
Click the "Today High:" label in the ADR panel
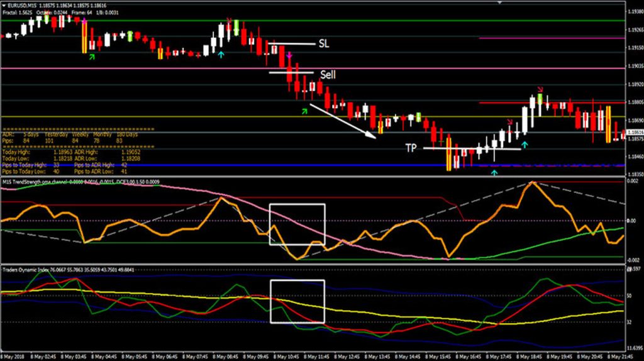16,152
